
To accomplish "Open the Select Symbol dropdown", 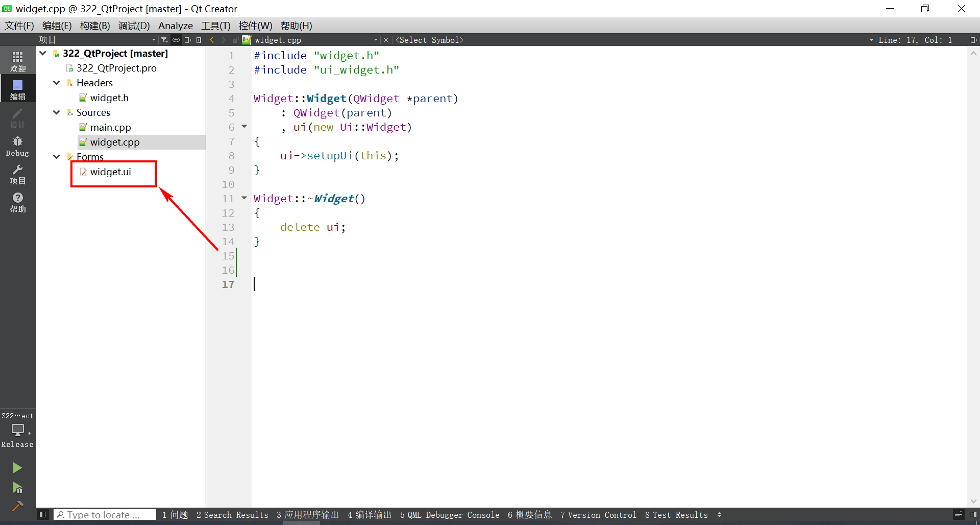I will [634, 40].
